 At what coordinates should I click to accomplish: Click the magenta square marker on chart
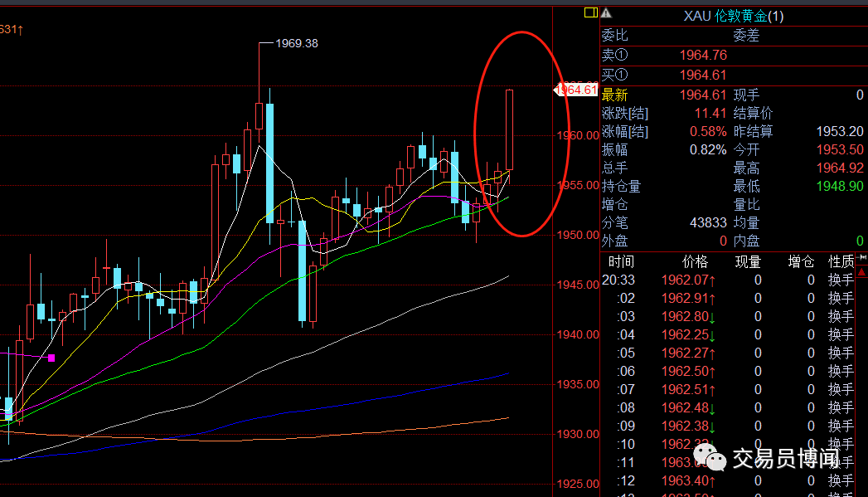click(x=51, y=358)
